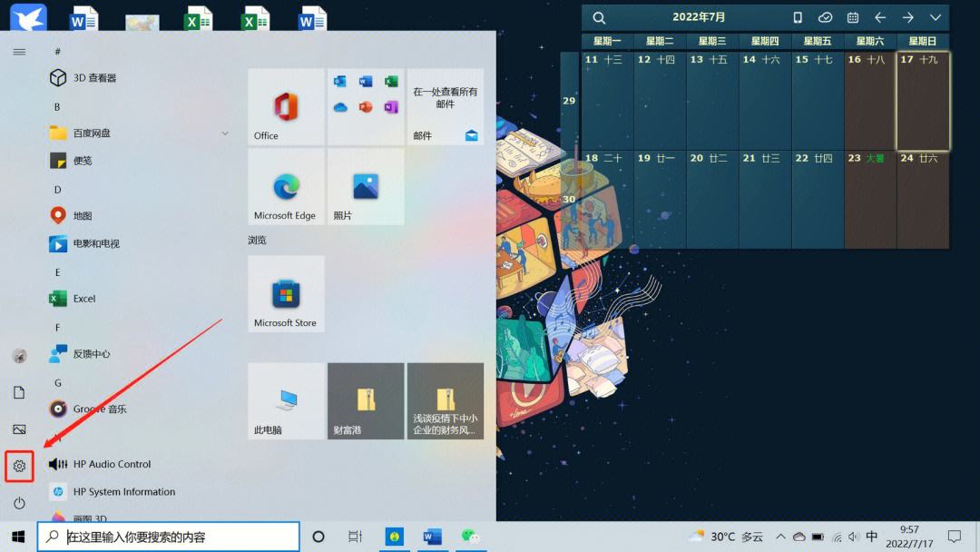Click OneDrive icon in Office apps tile
The width and height of the screenshot is (980, 552).
[340, 107]
